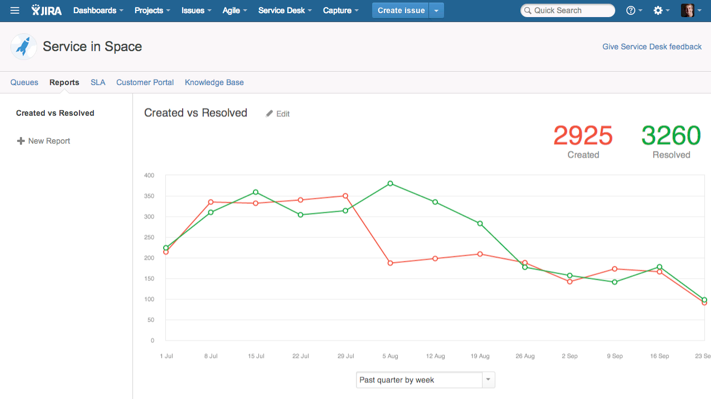Click the Service in Space project title

[x=92, y=46]
